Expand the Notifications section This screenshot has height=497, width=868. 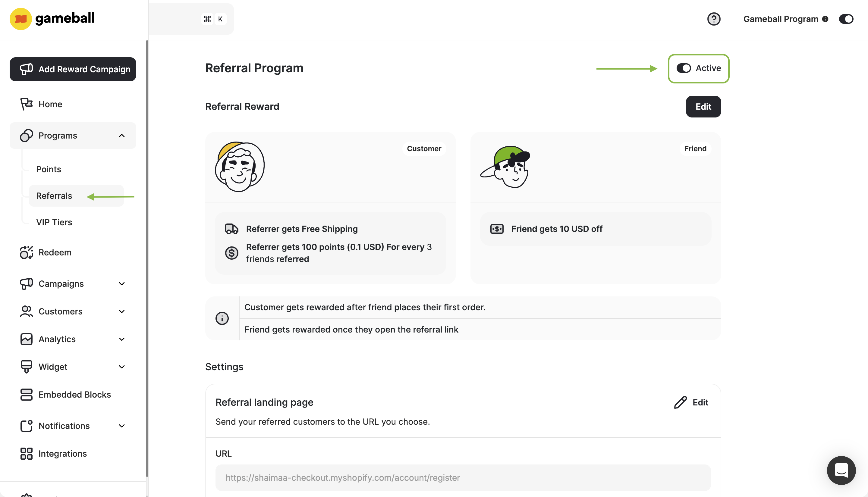[121, 426]
